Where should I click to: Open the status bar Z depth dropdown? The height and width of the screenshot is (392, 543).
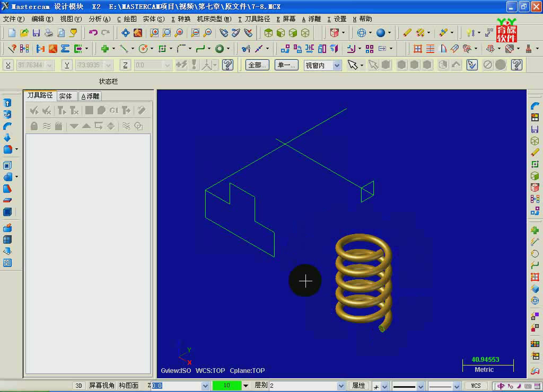[205, 386]
